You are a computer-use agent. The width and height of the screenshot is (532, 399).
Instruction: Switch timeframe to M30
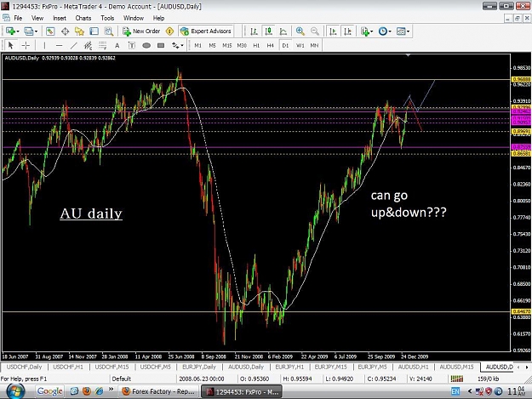(x=242, y=45)
